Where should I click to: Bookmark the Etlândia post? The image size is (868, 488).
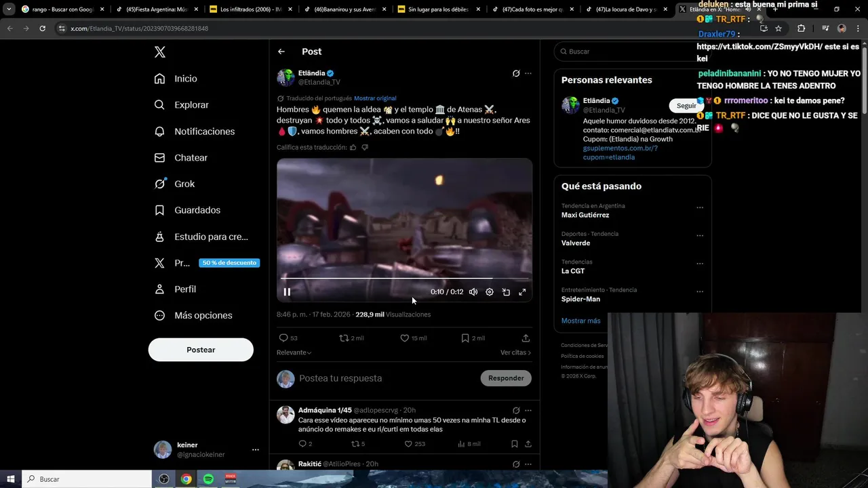(473, 338)
